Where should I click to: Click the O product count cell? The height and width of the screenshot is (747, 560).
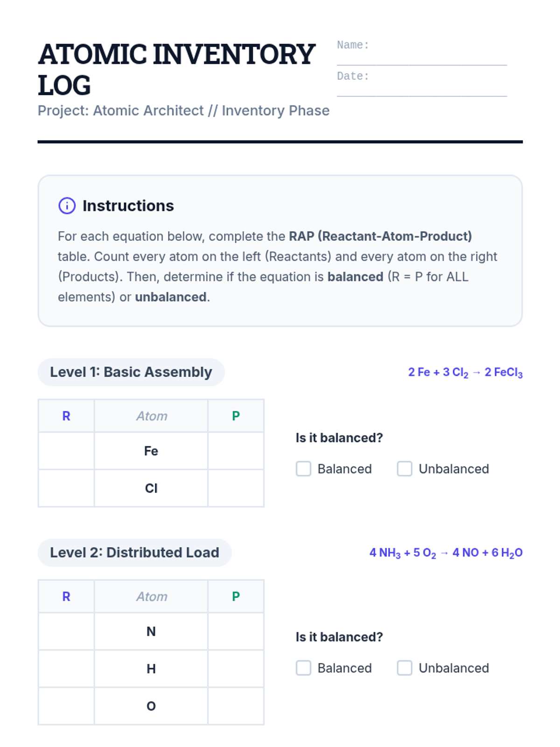click(236, 706)
